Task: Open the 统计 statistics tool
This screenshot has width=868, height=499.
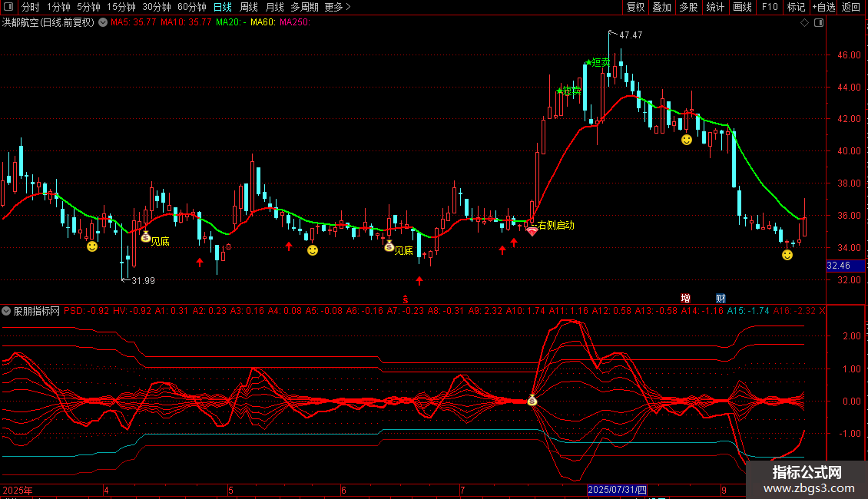Action: point(714,7)
